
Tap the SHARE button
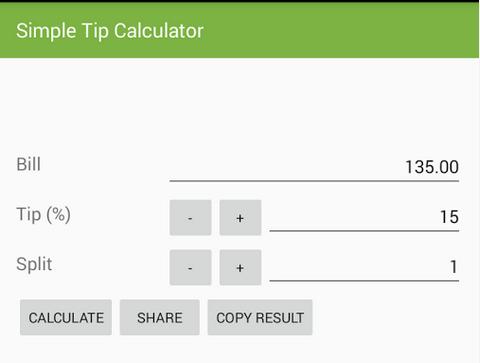click(160, 317)
